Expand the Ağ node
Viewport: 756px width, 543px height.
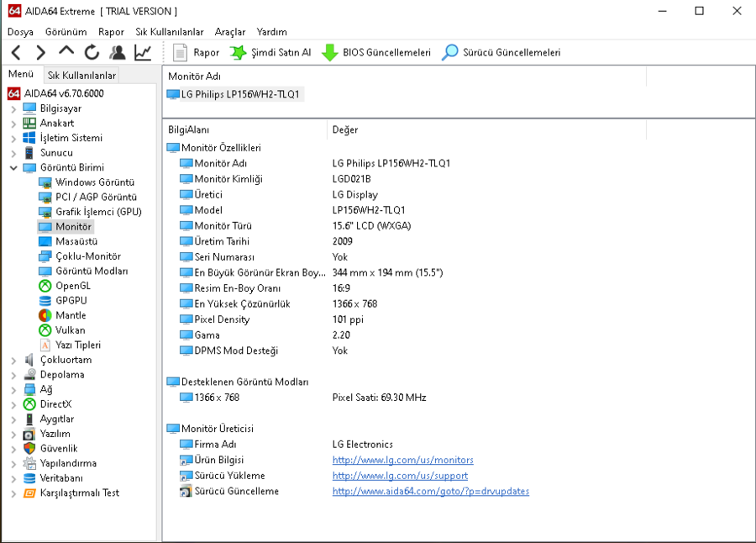coord(13,390)
